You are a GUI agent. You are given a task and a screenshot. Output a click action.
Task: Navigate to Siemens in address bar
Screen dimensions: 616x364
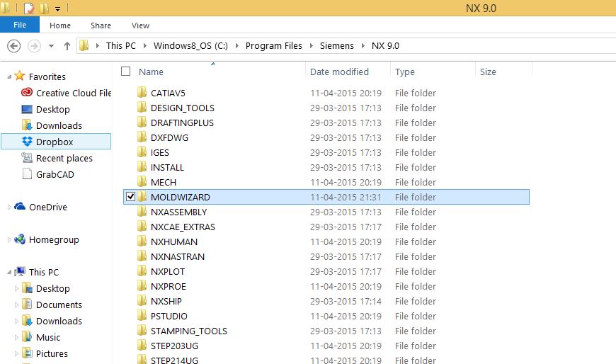337,45
